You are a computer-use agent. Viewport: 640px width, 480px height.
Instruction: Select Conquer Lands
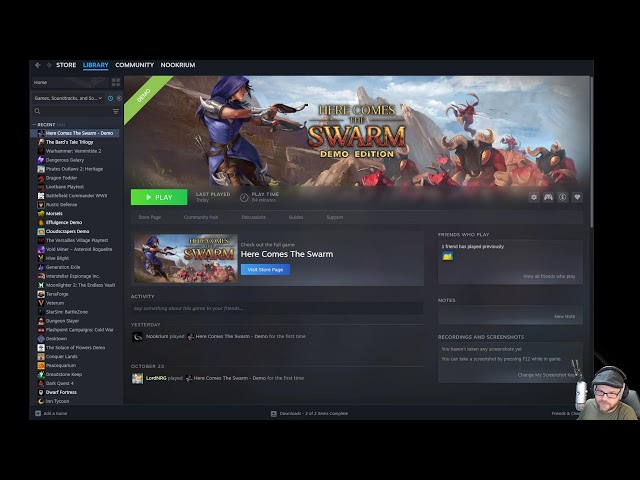[62, 357]
